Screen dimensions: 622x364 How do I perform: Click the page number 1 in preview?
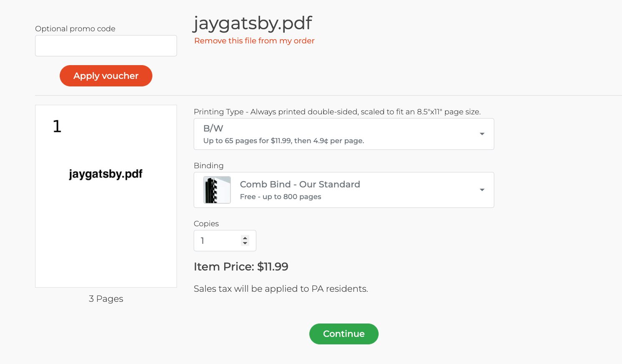pos(57,126)
